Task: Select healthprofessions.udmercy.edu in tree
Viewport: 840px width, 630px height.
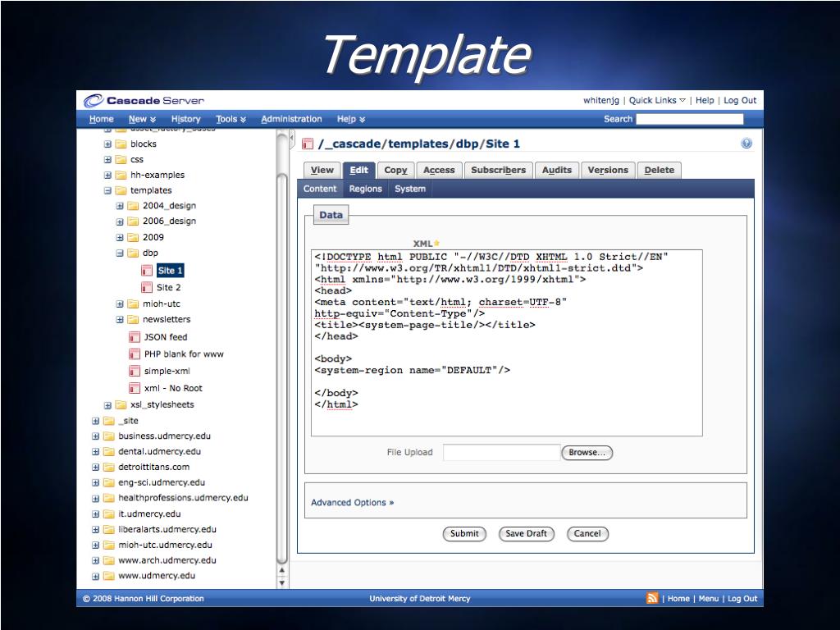Action: click(x=183, y=498)
